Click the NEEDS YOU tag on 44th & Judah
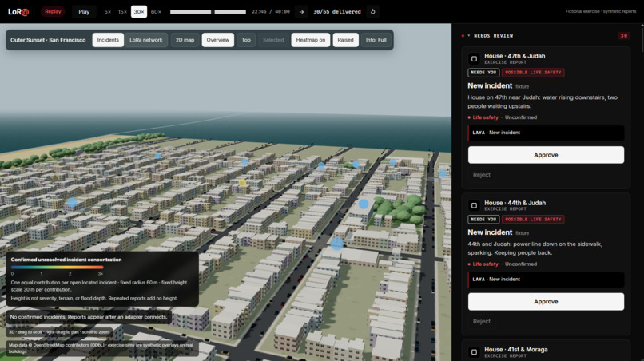The image size is (644, 361). point(483,220)
